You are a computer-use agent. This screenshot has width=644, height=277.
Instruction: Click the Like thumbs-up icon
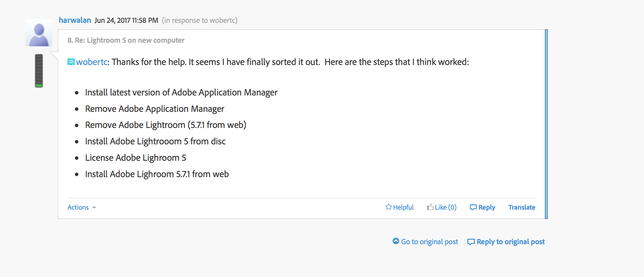pyautogui.click(x=430, y=207)
